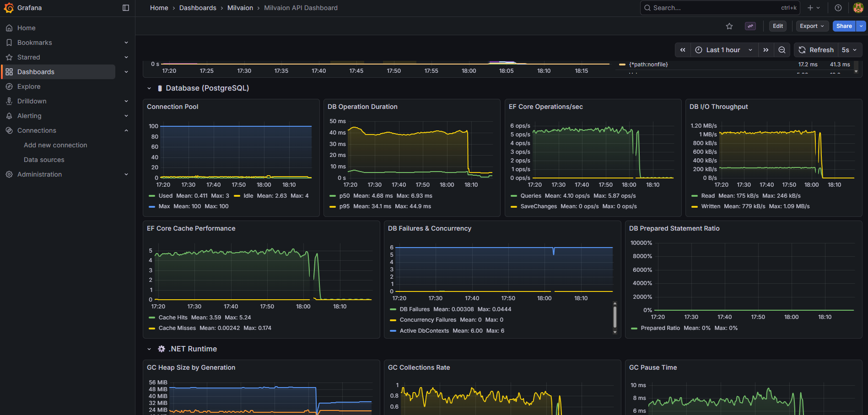Select Bookmarks in the sidebar menu

[35, 42]
